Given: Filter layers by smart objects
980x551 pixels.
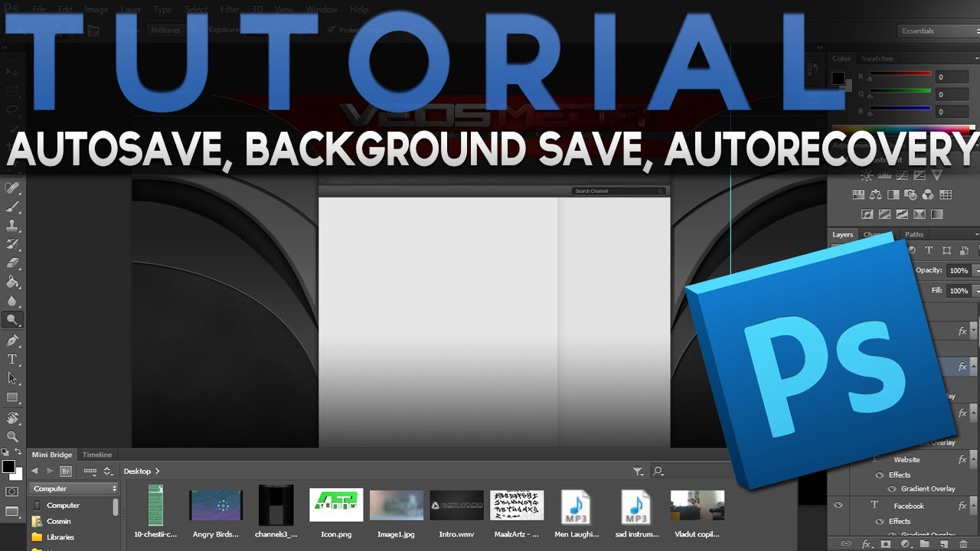Looking at the screenshot, I should (x=965, y=250).
